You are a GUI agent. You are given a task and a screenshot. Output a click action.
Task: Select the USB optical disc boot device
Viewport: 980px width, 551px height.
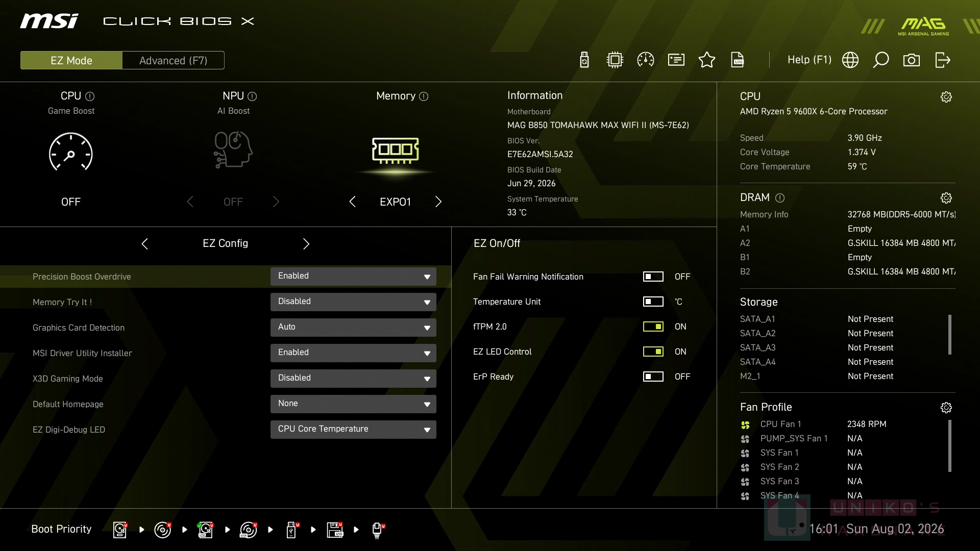pyautogui.click(x=249, y=530)
